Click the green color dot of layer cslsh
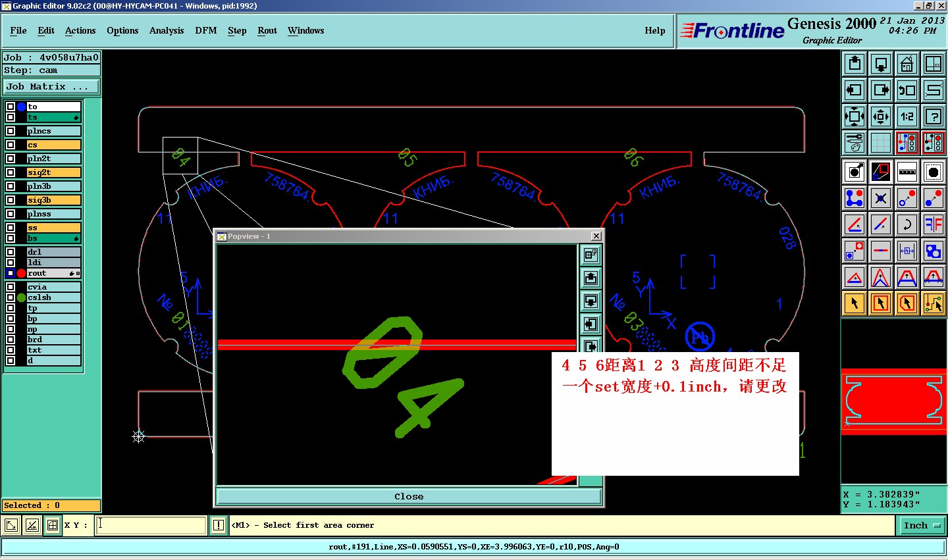The width and height of the screenshot is (948, 560). click(x=21, y=297)
